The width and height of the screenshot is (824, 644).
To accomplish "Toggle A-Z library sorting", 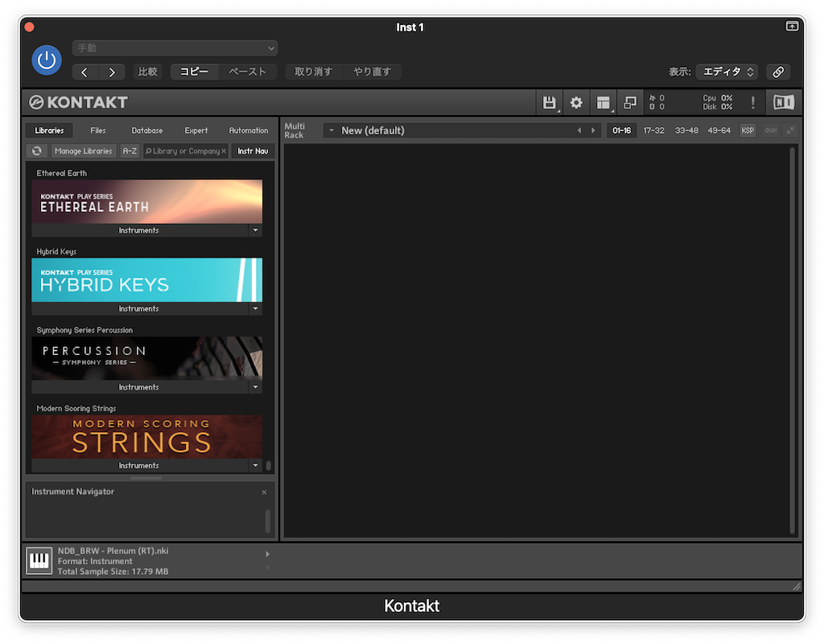I will [x=130, y=151].
